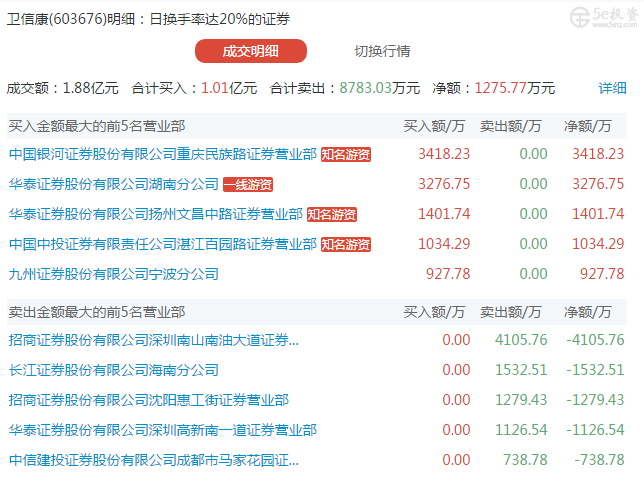Click buy amount 1401.74 value
644x481 pixels.
pos(444,214)
